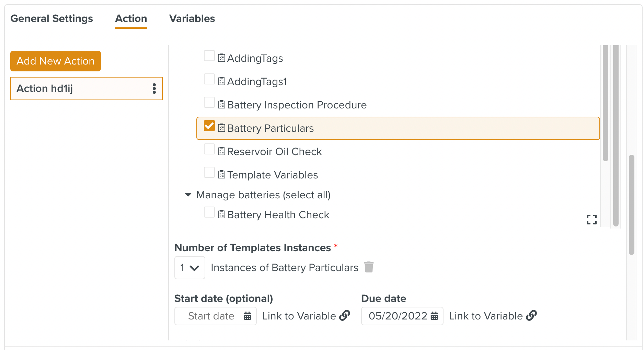Delete Battery Particulars instances with trash icon
The image size is (644, 350).
[369, 267]
